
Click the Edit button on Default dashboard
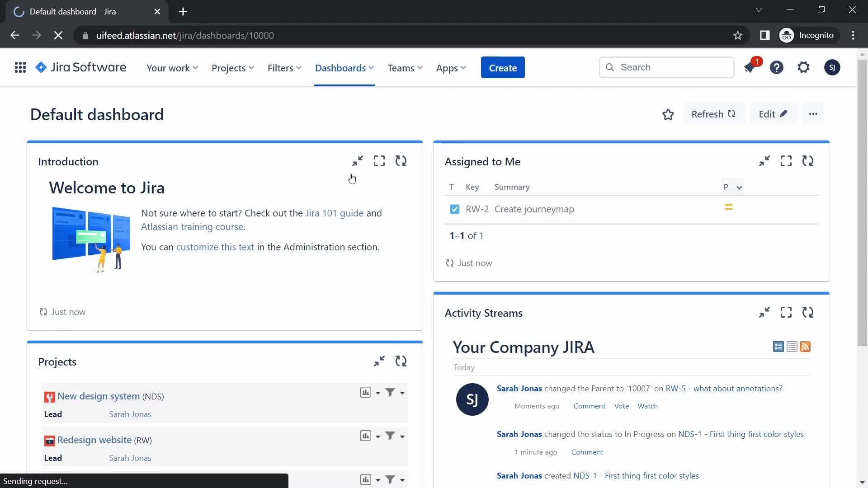point(773,114)
